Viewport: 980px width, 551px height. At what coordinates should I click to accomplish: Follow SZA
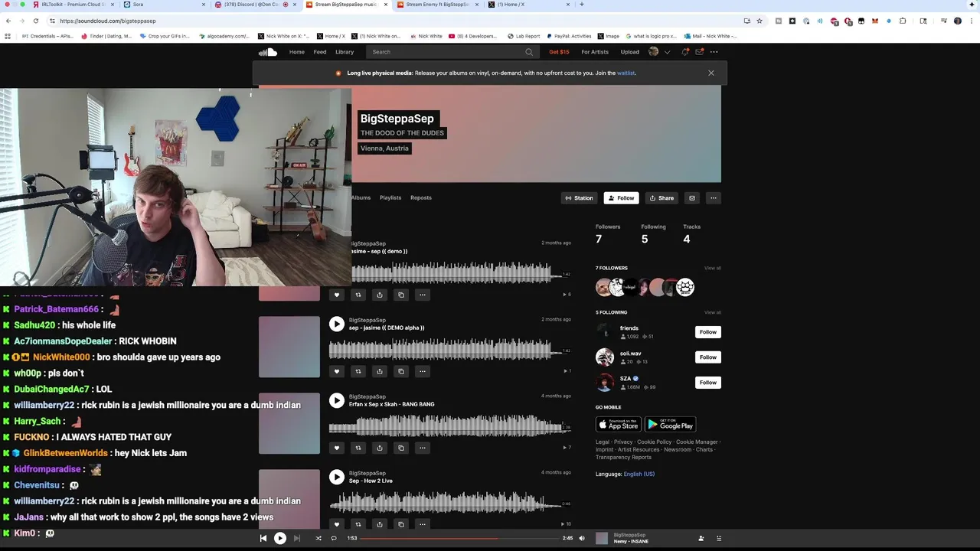pyautogui.click(x=707, y=383)
